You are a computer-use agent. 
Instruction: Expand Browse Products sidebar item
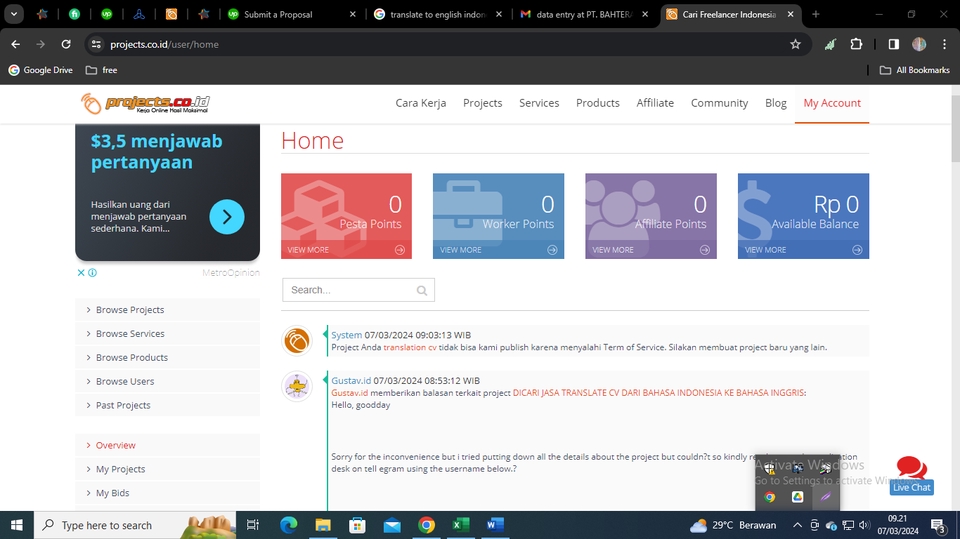(167, 358)
